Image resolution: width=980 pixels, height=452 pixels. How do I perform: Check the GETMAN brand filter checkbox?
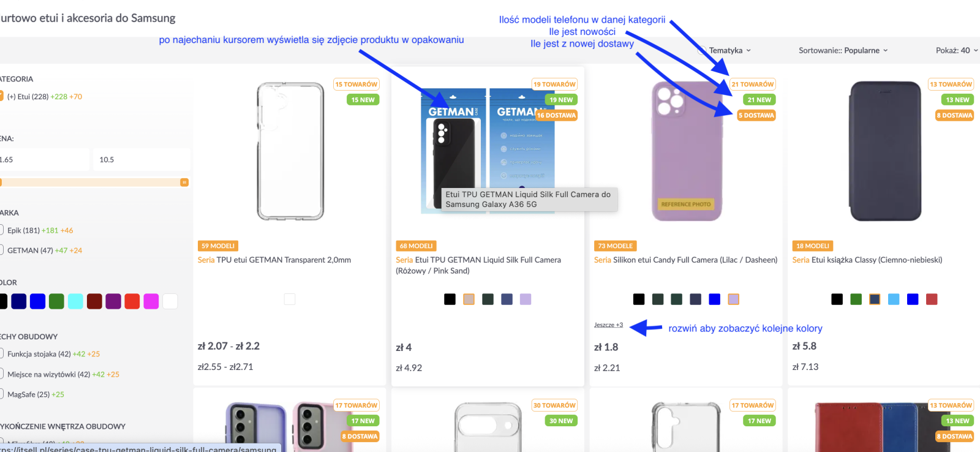1,250
